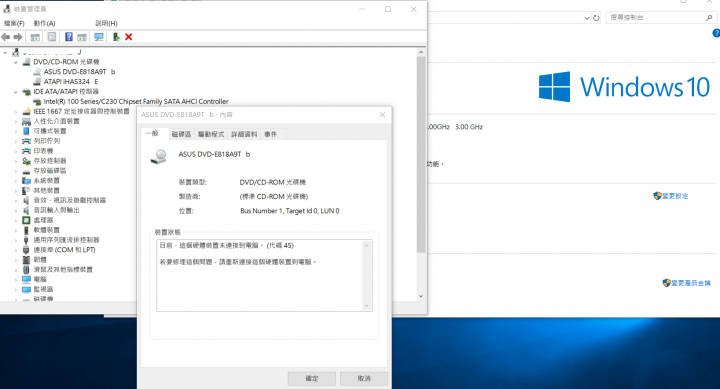The width and height of the screenshot is (720, 389).
Task: Expand the 其他裝置 node
Action: (16, 191)
